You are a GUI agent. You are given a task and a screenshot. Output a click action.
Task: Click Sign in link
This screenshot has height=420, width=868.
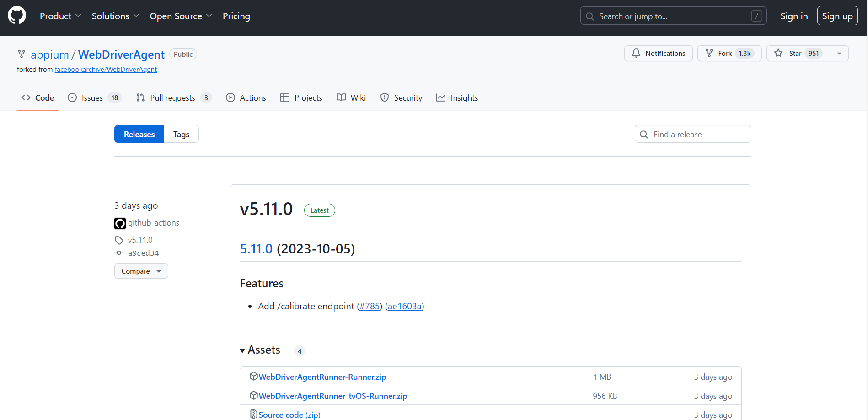(x=794, y=16)
